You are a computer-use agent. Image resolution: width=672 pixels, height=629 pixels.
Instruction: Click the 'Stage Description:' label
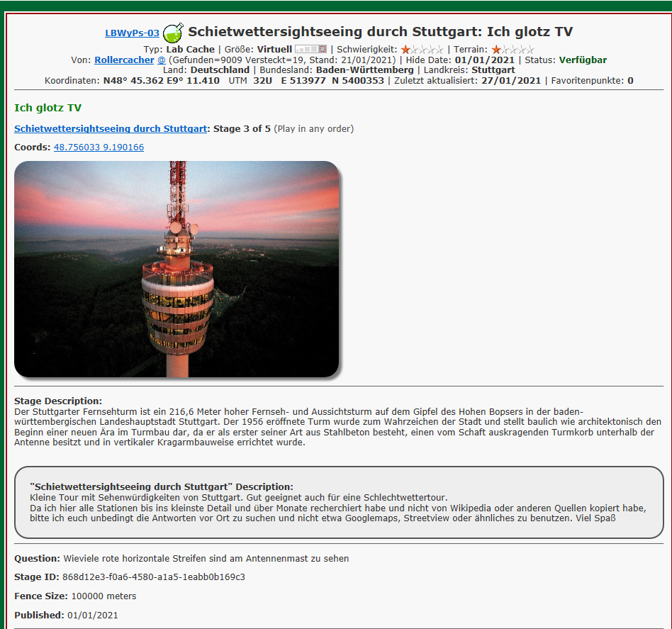(58, 401)
